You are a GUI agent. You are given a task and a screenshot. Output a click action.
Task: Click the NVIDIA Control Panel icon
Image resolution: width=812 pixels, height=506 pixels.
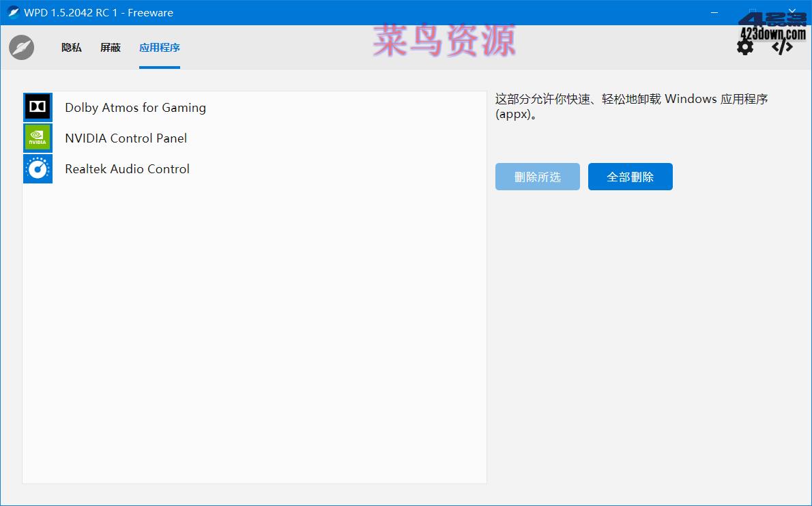38,138
